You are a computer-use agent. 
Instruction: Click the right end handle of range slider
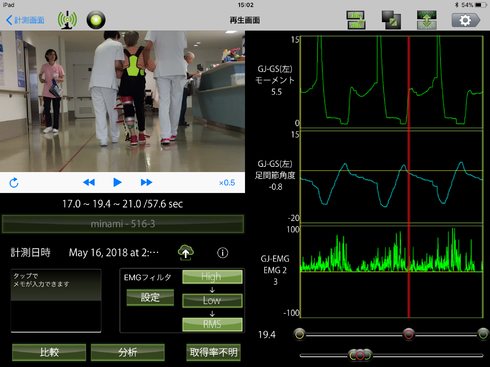pos(483,334)
